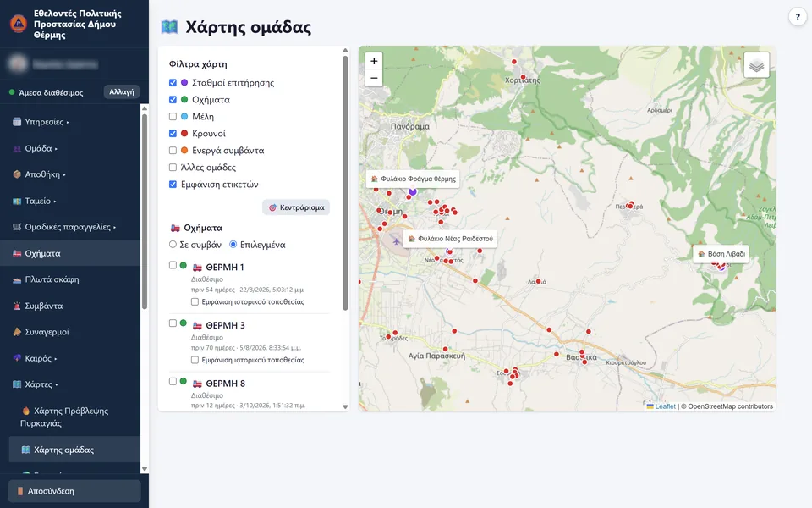The width and height of the screenshot is (812, 508).
Task: Open the OpenStreetMap attribution link
Action: click(730, 406)
